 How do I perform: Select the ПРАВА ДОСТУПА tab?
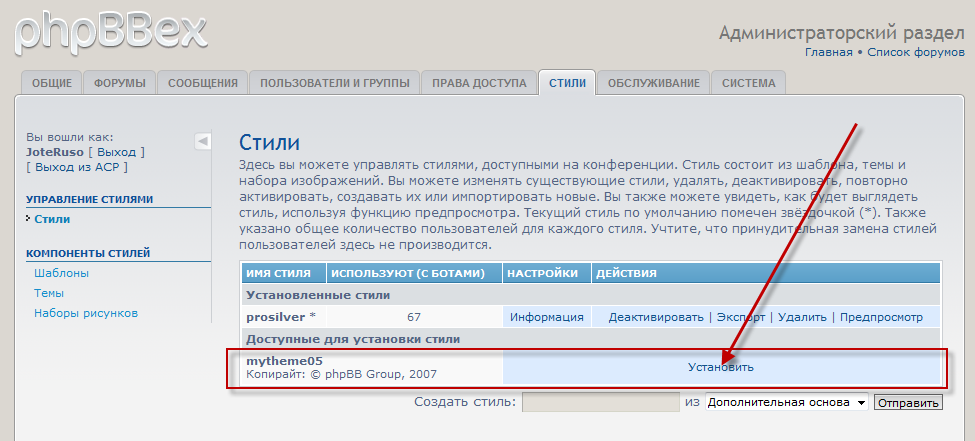(478, 83)
